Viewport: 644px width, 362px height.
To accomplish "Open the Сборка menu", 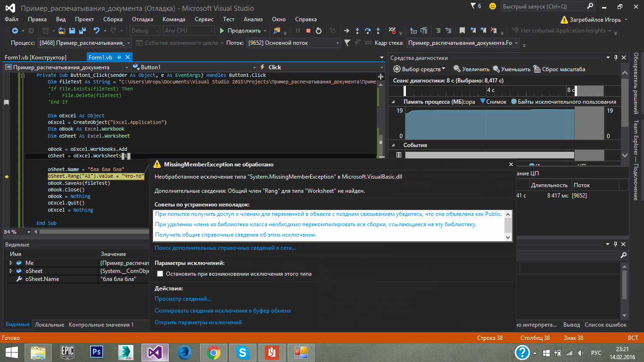I will pos(113,19).
